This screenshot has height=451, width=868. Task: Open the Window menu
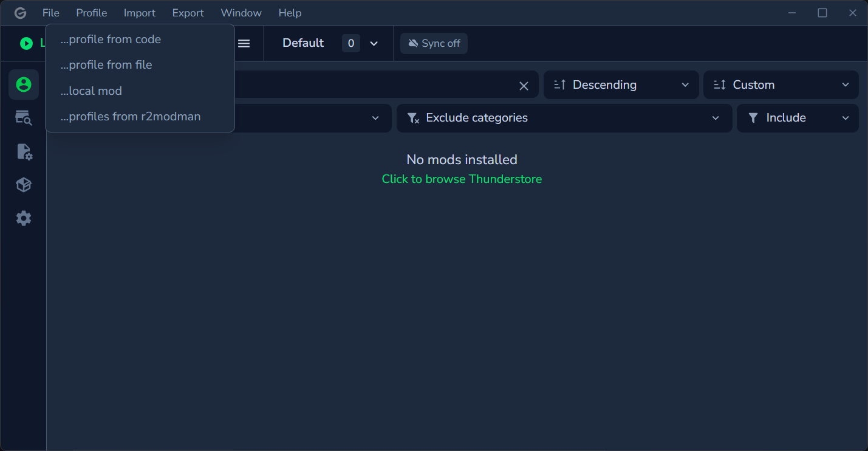coord(241,13)
